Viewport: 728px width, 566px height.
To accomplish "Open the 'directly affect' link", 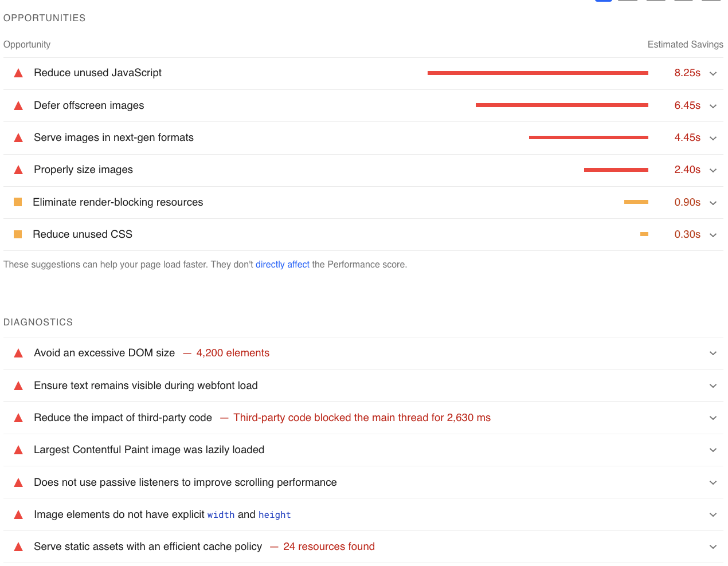I will point(282,265).
